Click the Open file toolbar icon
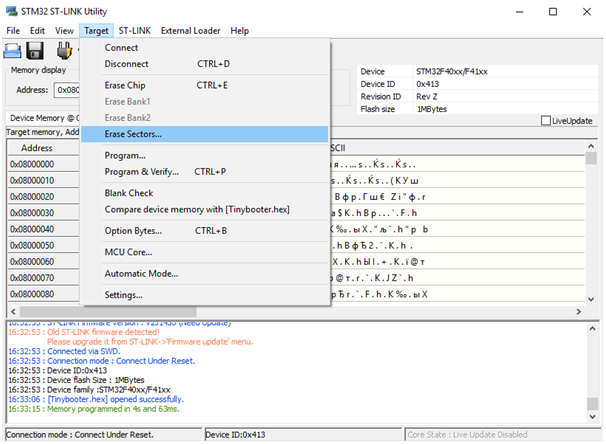 [x=12, y=51]
